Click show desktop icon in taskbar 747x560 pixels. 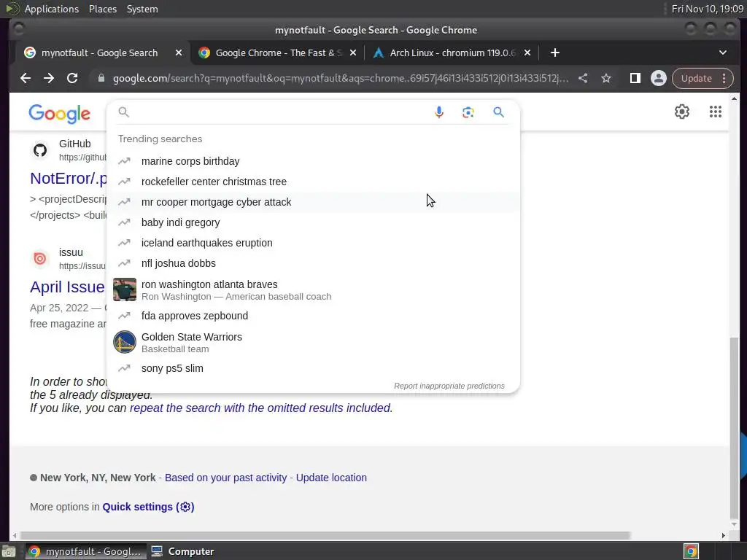tap(9, 551)
